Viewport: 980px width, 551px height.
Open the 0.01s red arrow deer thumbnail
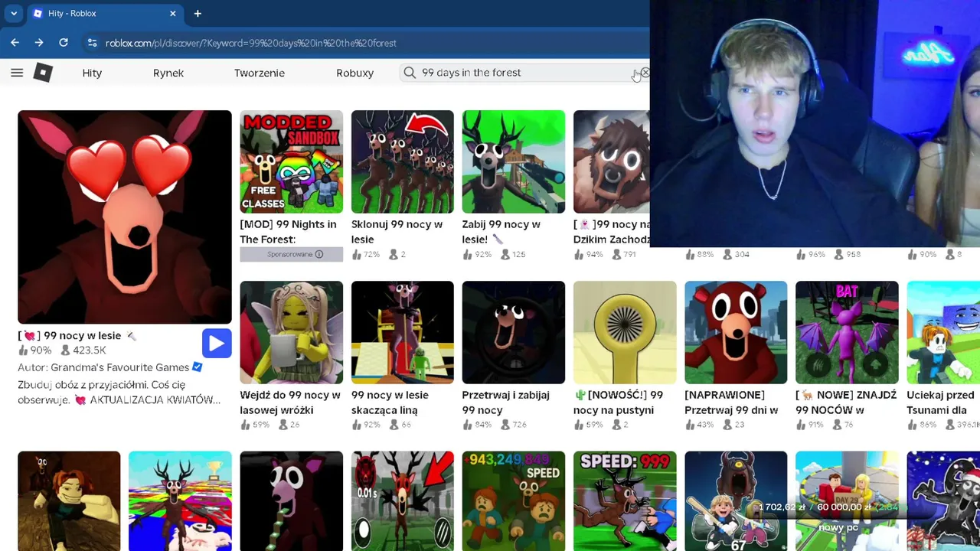[x=402, y=501]
